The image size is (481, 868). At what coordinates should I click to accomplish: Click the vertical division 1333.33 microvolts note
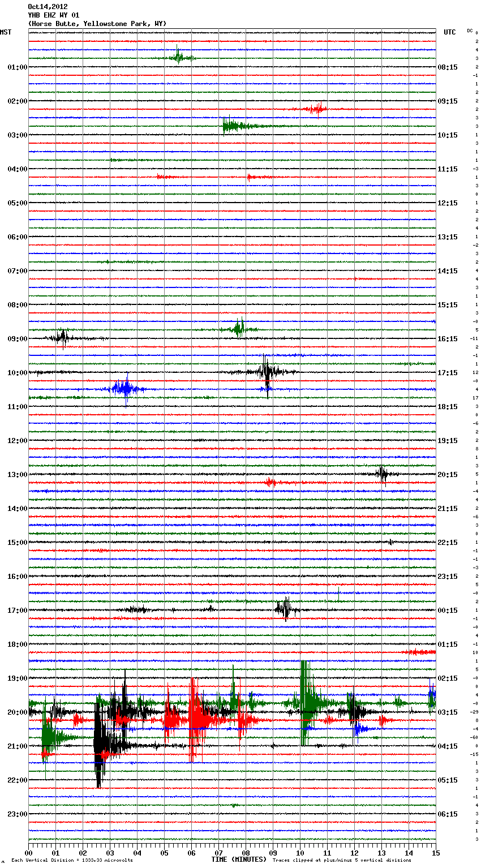click(x=72, y=861)
